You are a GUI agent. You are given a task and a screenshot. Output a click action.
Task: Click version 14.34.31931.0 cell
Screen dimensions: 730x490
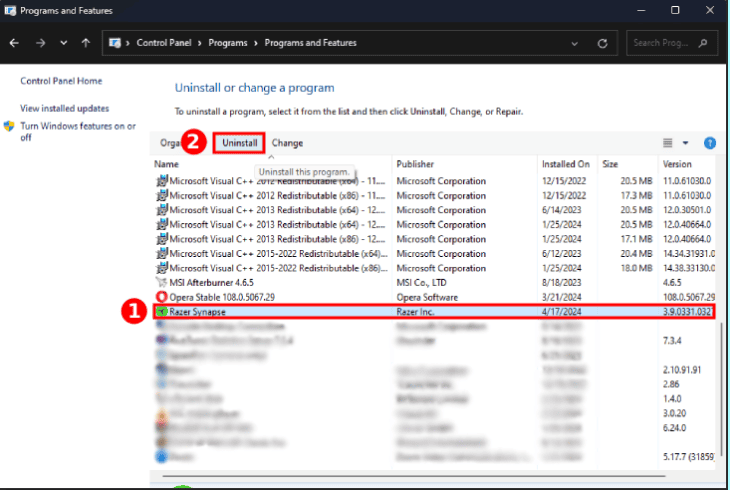[x=689, y=254]
